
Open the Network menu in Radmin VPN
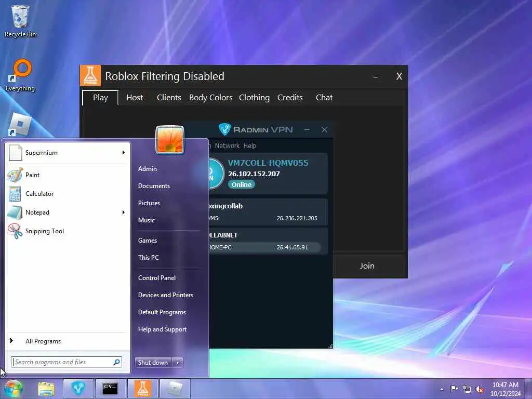(227, 146)
